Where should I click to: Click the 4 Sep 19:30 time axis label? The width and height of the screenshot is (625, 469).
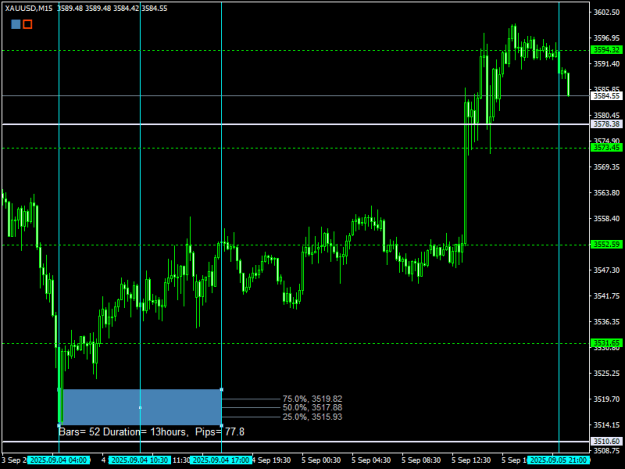click(272, 460)
